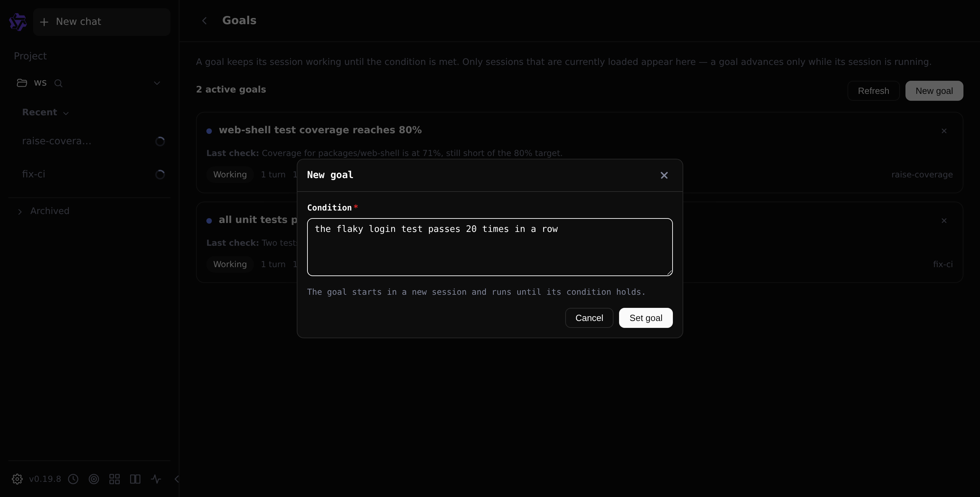Remove the all unit tests goal with X
Image resolution: width=980 pixels, height=497 pixels.
pyautogui.click(x=944, y=221)
